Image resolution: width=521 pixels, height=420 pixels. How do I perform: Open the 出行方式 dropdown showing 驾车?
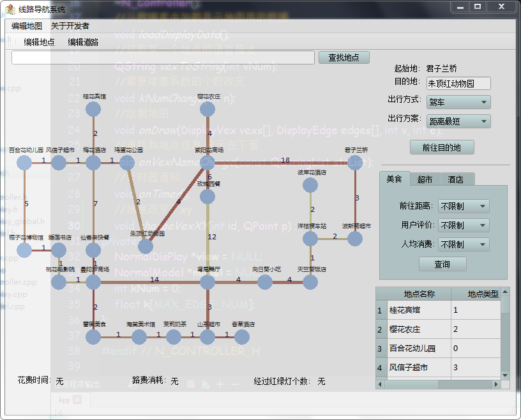(x=458, y=102)
